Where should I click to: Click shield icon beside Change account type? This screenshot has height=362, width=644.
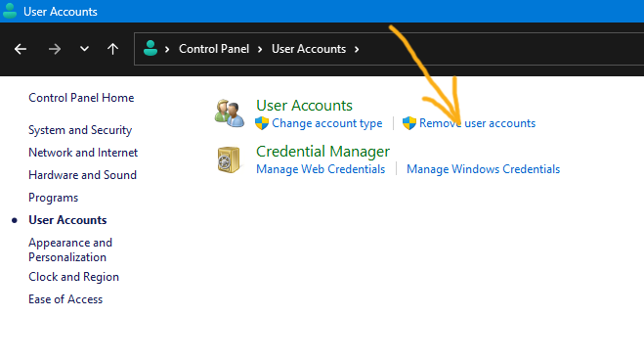tap(262, 123)
